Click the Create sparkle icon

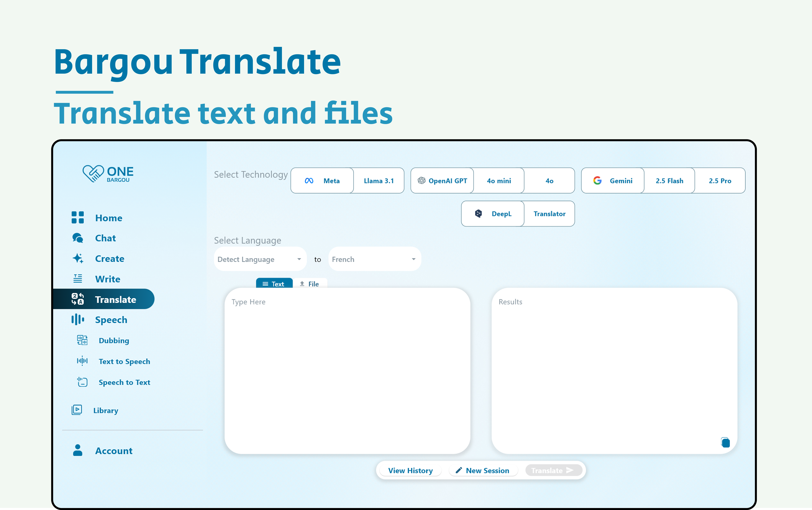(78, 258)
